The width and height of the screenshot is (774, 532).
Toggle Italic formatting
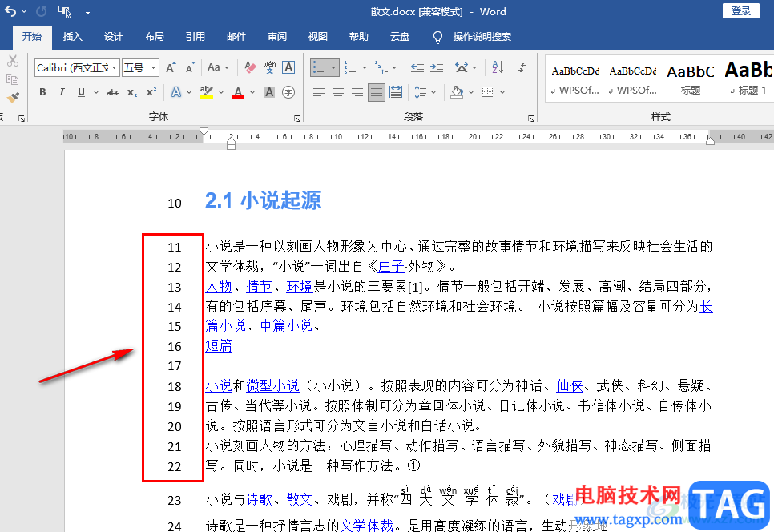[62, 92]
